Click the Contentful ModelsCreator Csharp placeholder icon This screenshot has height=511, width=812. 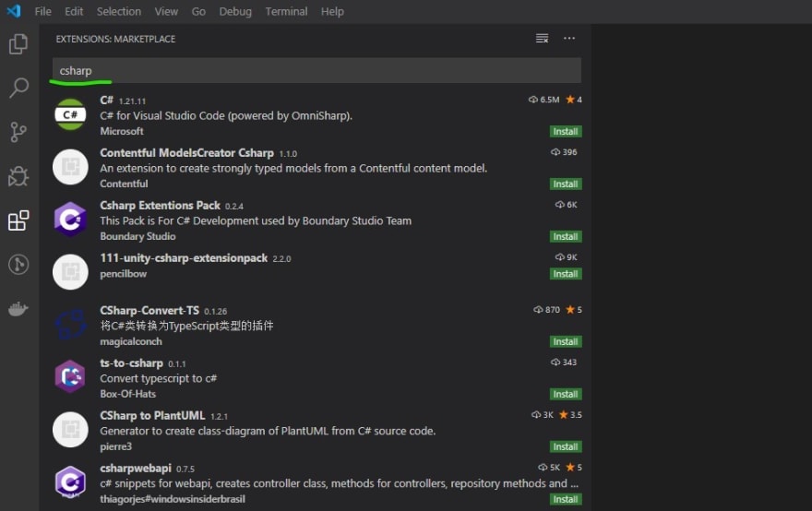(x=70, y=167)
